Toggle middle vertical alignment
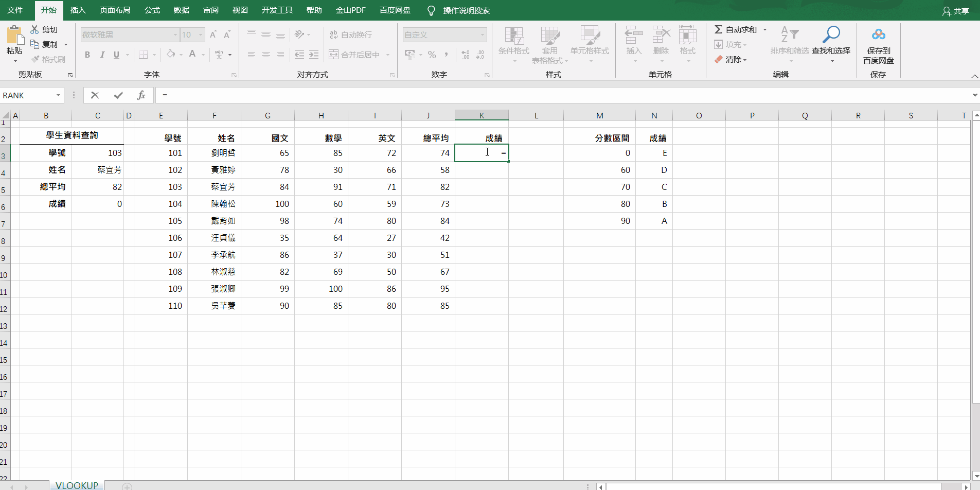The width and height of the screenshot is (980, 490). pos(265,34)
